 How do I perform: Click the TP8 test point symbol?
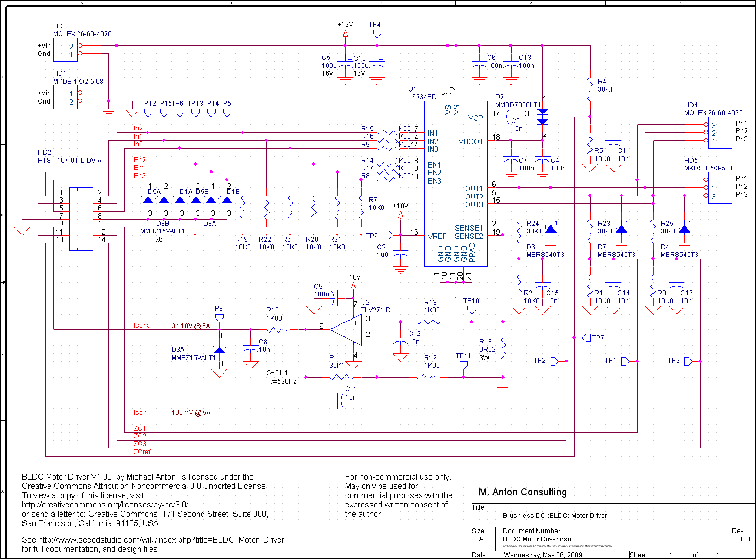pos(219,318)
